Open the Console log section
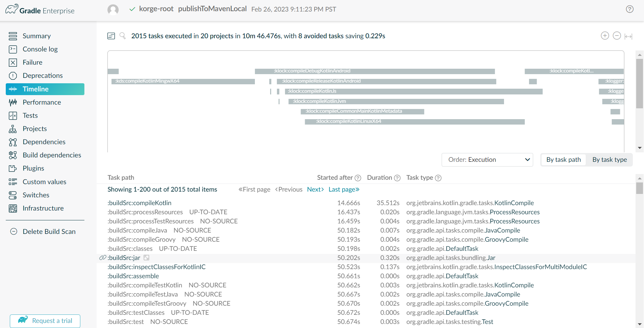644x328 pixels. [40, 49]
